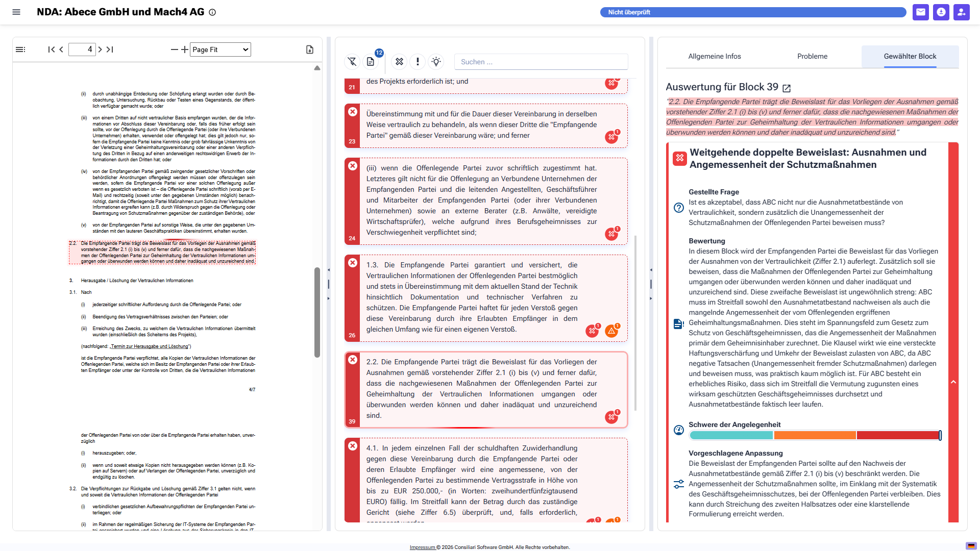Collapse right panel via splitter arrow
The image size is (980, 551).
click(x=651, y=298)
